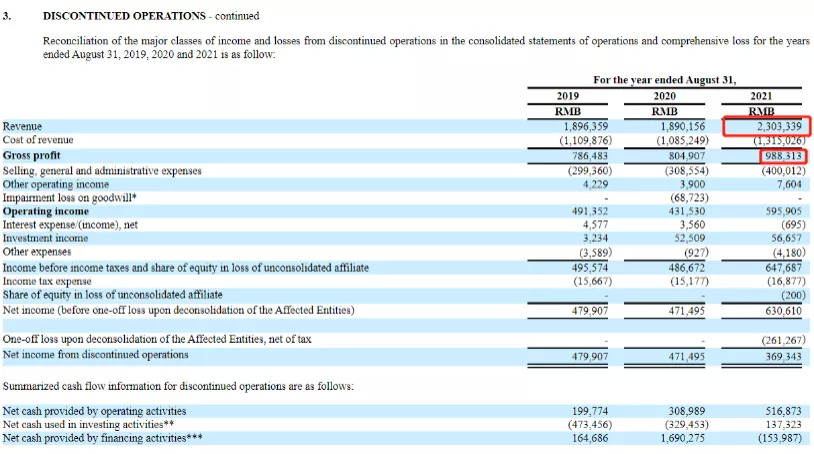Click the Income tax expense row label
This screenshot has width=814, height=454.
pos(47,281)
